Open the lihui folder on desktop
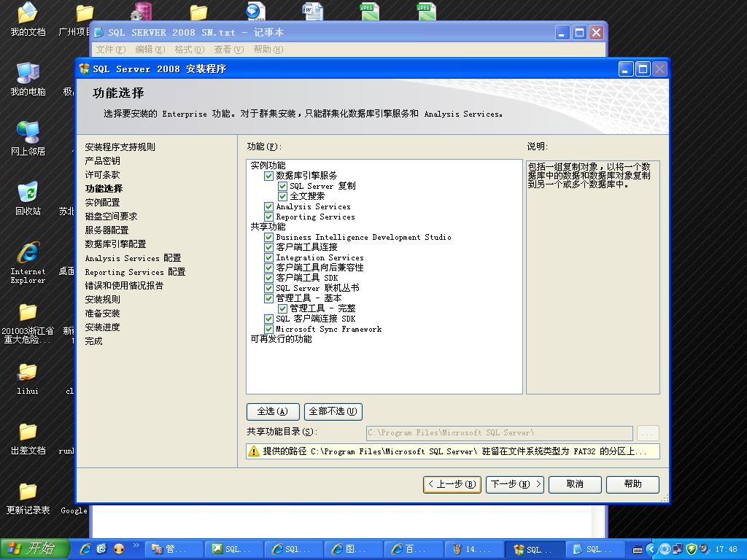Image resolution: width=747 pixels, height=560 pixels. pos(28,373)
